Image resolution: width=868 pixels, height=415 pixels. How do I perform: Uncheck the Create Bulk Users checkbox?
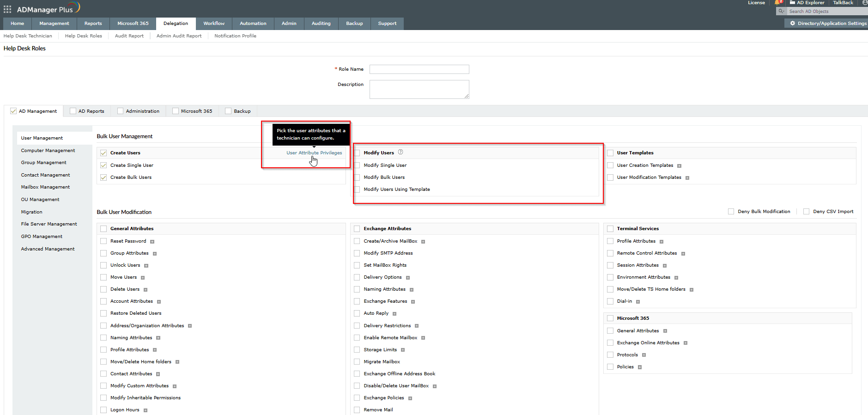pyautogui.click(x=103, y=177)
